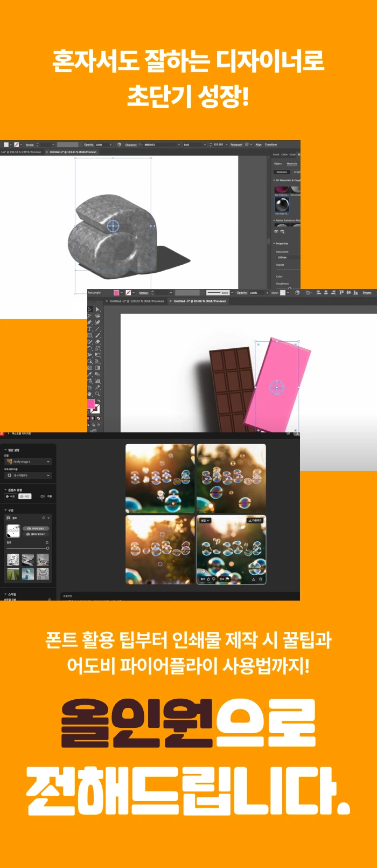
Task: Switch to Materials tab in 3D panel
Action: pos(292,163)
